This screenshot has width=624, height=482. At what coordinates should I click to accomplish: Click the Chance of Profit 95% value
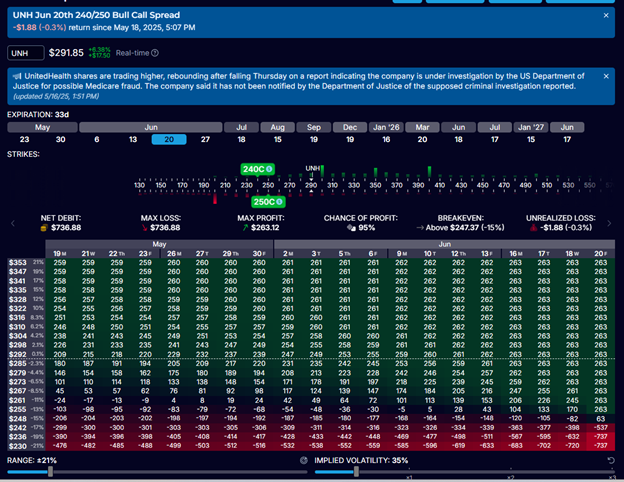367,228
